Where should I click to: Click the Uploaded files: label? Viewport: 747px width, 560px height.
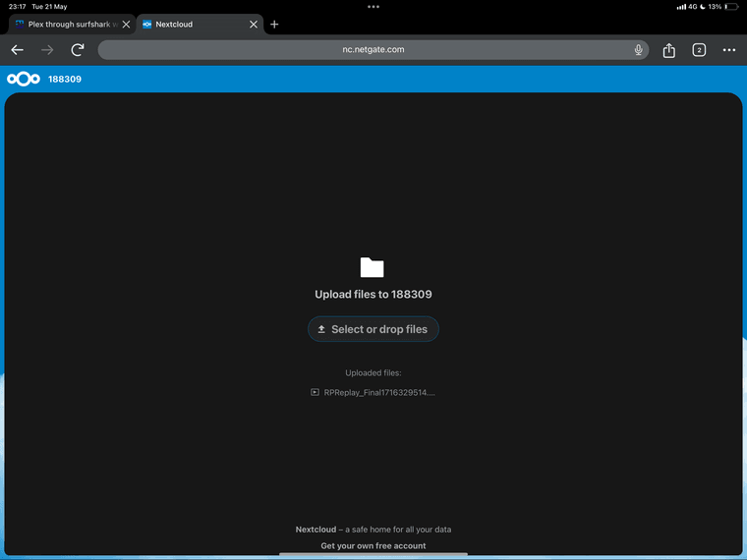point(373,373)
